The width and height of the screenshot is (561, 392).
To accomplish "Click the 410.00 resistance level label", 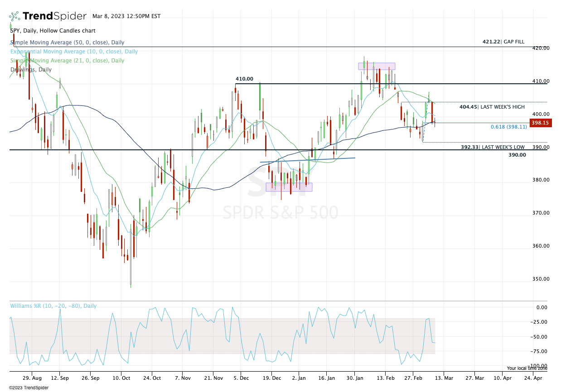I will tap(244, 79).
